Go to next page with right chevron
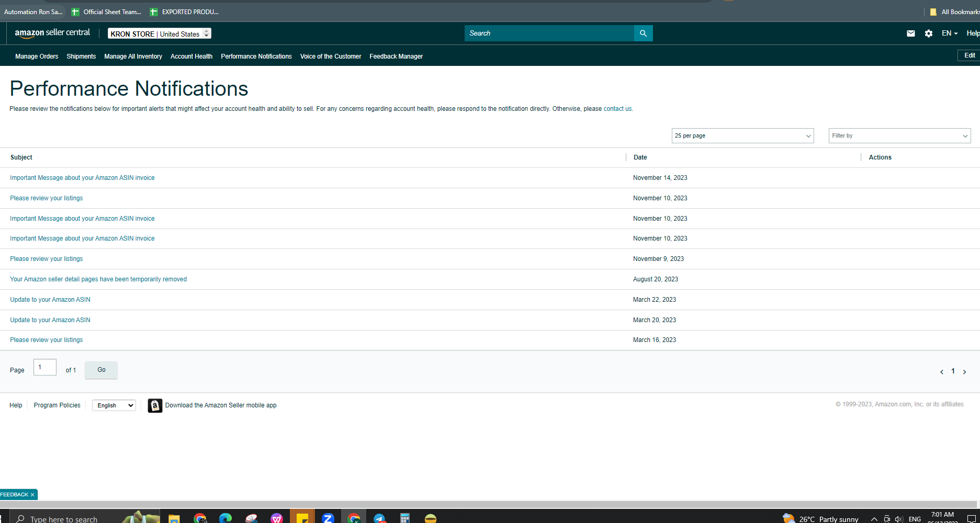This screenshot has height=523, width=980. [x=964, y=372]
